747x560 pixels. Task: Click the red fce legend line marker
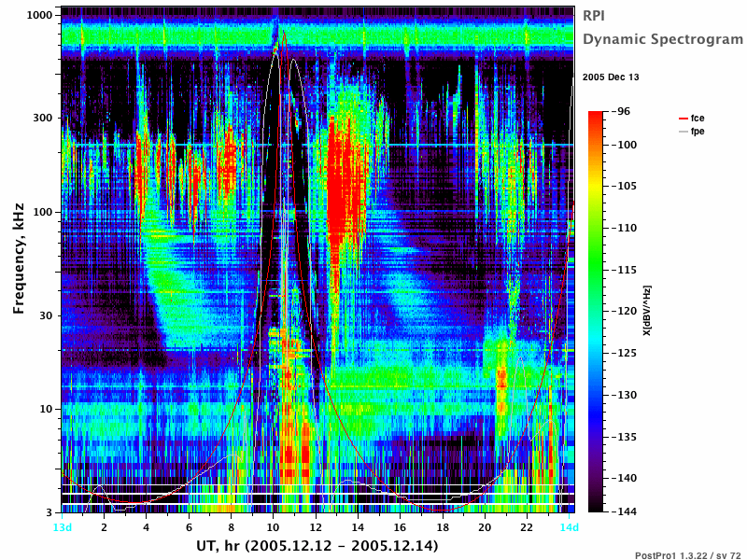[x=684, y=119]
